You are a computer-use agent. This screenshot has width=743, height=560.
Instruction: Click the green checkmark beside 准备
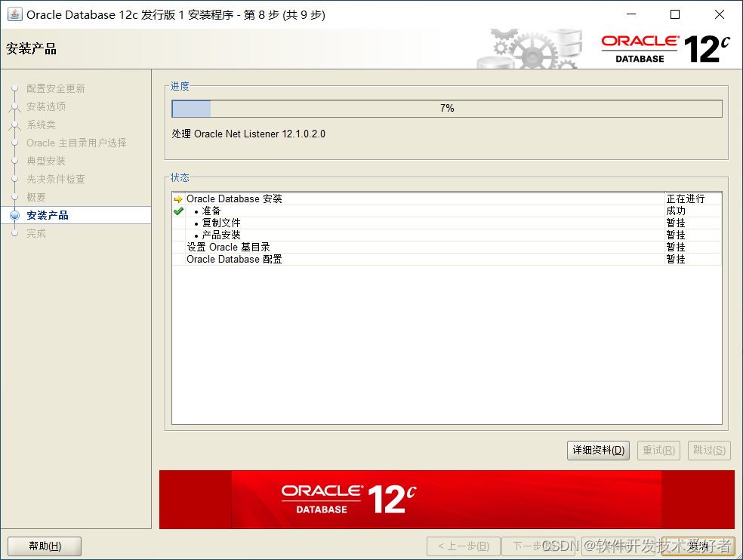[x=178, y=211]
